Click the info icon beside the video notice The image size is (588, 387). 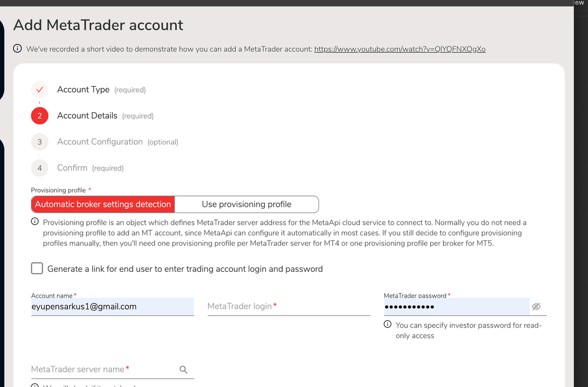click(17, 48)
